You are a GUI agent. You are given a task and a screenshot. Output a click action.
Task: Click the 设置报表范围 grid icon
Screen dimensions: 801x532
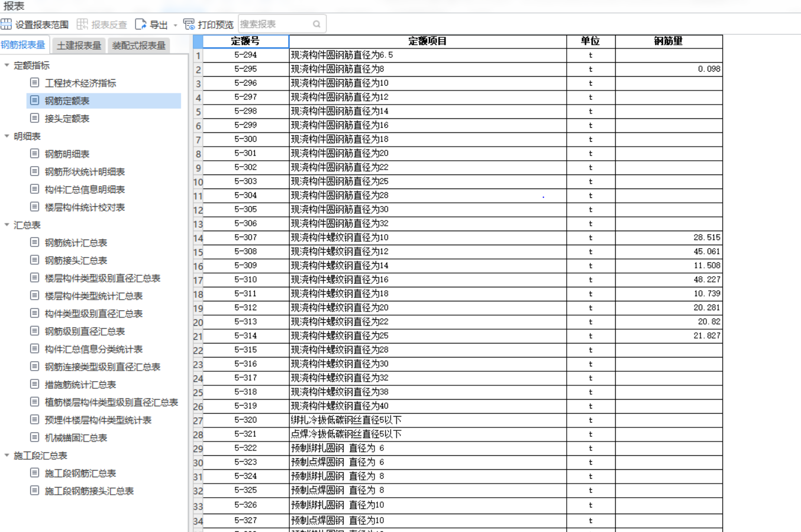(7, 24)
